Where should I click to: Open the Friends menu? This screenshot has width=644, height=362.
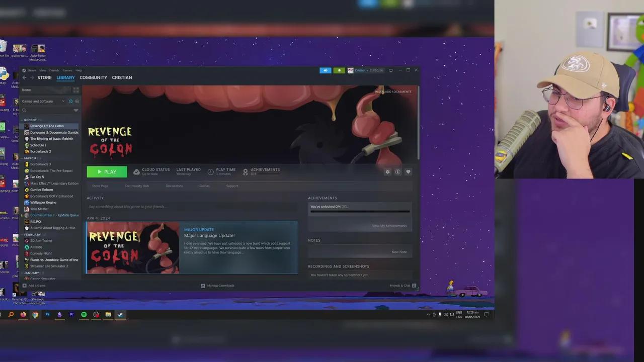coord(54,70)
